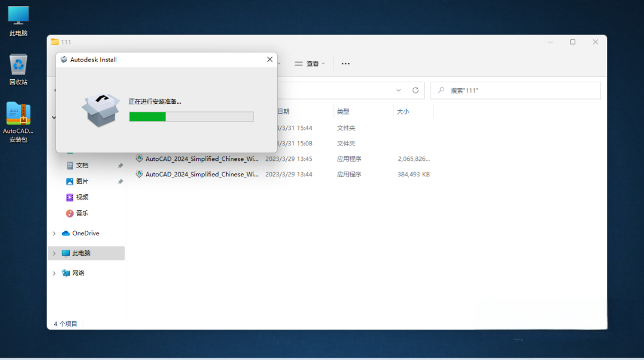Select the 2,065,826 KB AutoCAD_2024 file name
The height and width of the screenshot is (360, 644).
point(202,159)
